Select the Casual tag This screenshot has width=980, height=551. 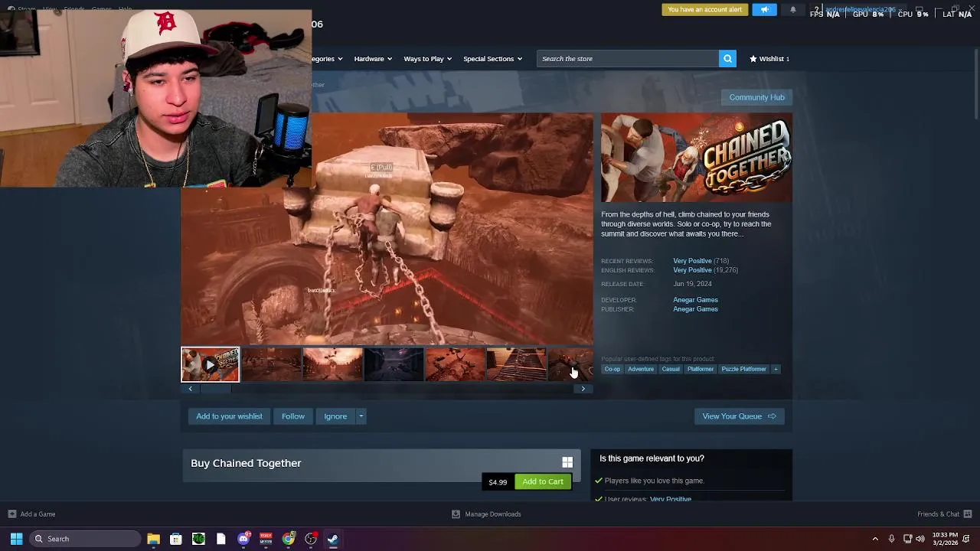(x=671, y=369)
